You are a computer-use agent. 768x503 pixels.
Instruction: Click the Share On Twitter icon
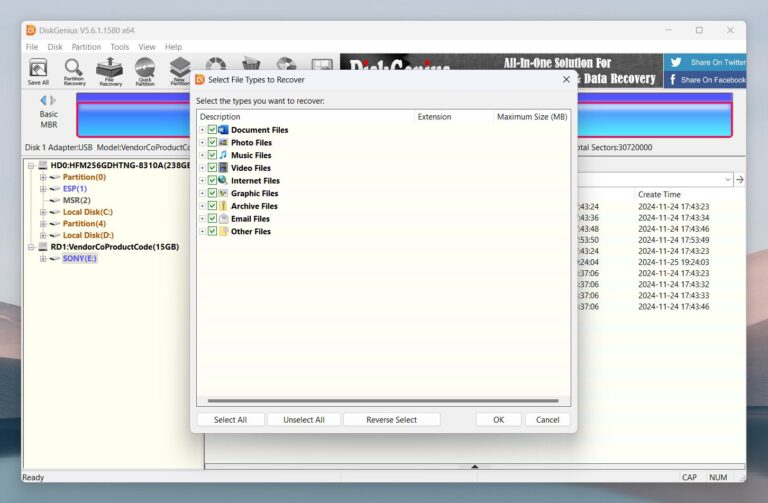676,62
